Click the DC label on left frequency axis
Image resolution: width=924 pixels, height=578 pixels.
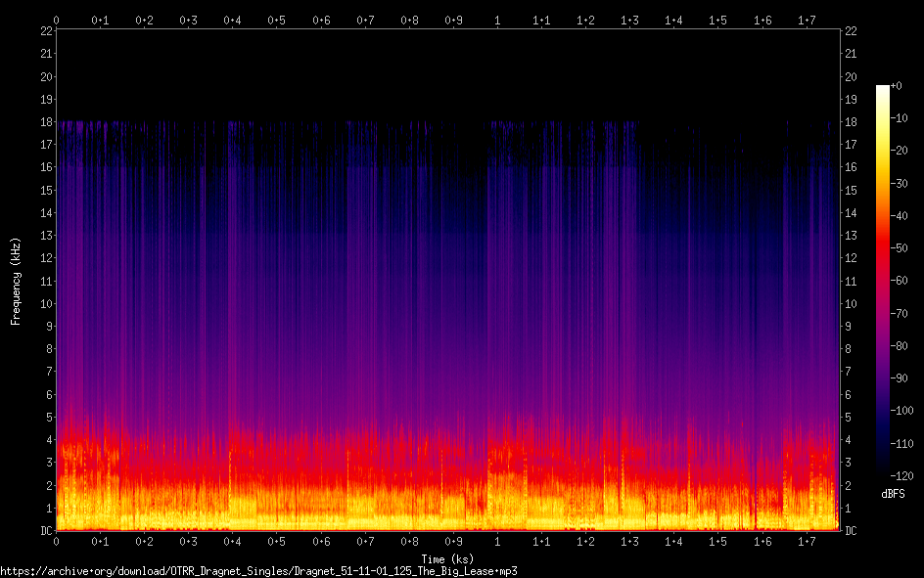[45, 531]
